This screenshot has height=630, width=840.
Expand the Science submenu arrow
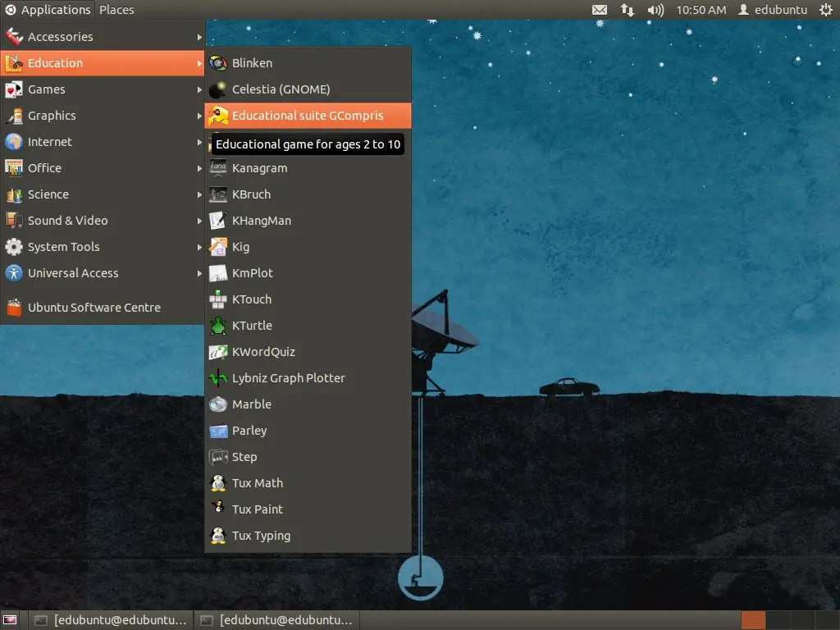[199, 194]
